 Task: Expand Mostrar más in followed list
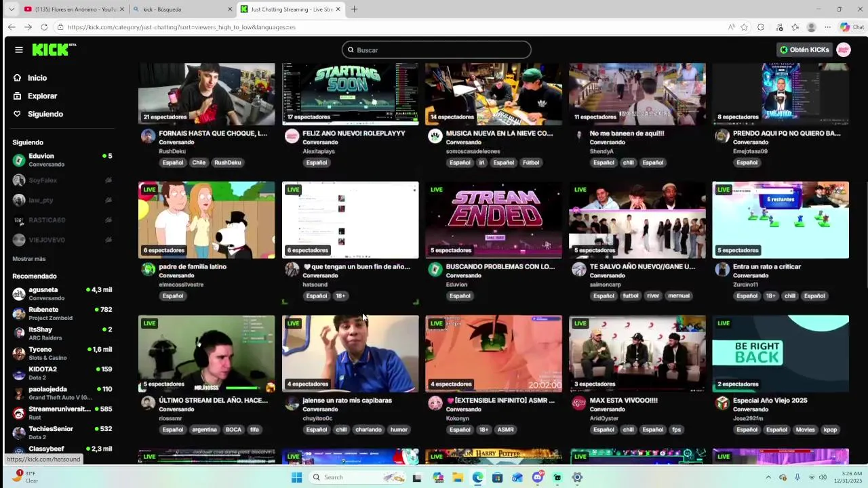(29, 259)
